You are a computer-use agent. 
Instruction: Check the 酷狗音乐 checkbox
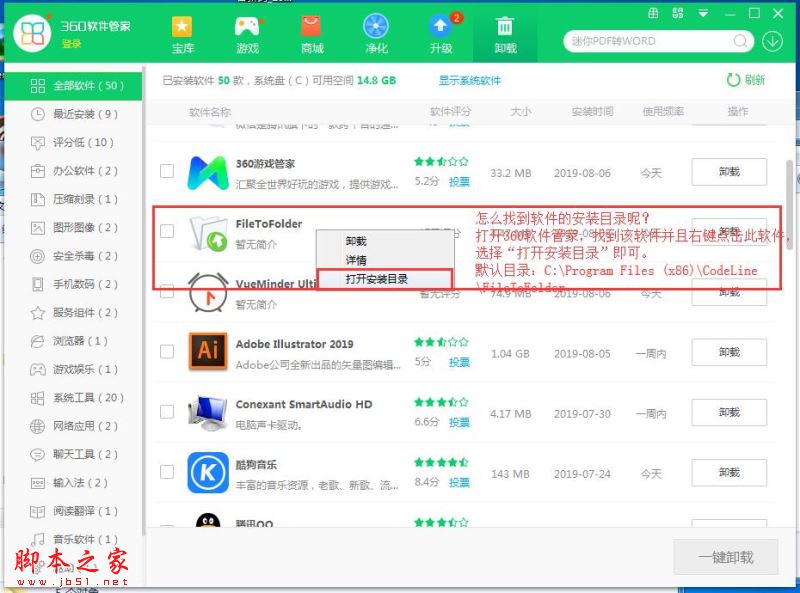pyautogui.click(x=167, y=472)
